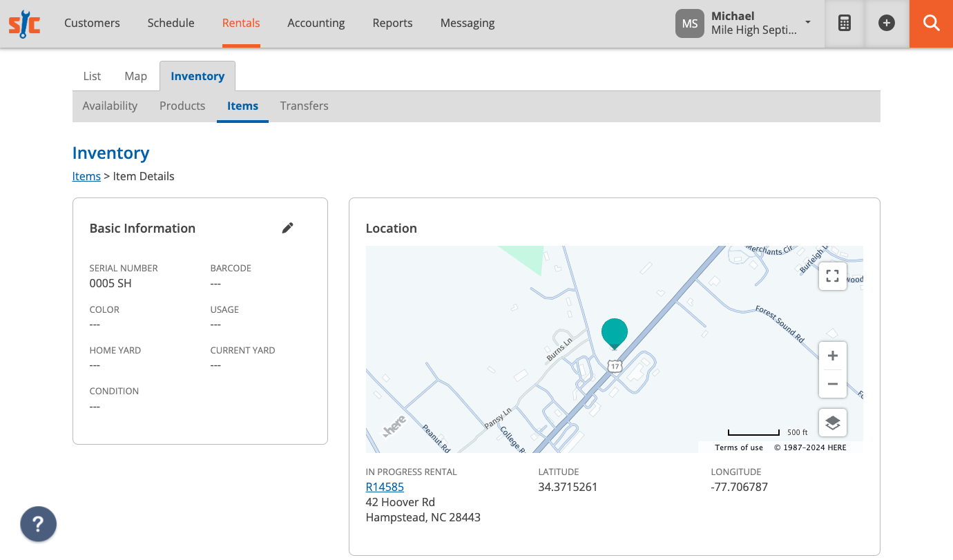Click the teal map location pin
This screenshot has width=953, height=560.
point(615,334)
